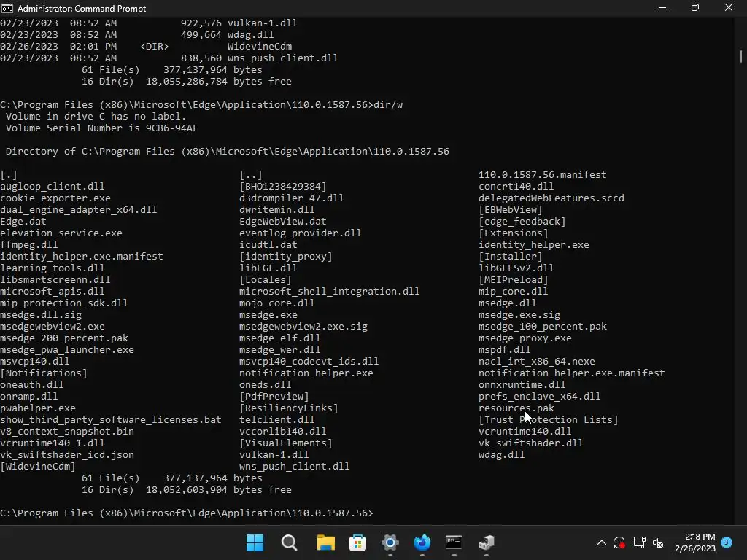
Task: Select nacl_irt_x86_64.nexe entry
Action: (536, 362)
